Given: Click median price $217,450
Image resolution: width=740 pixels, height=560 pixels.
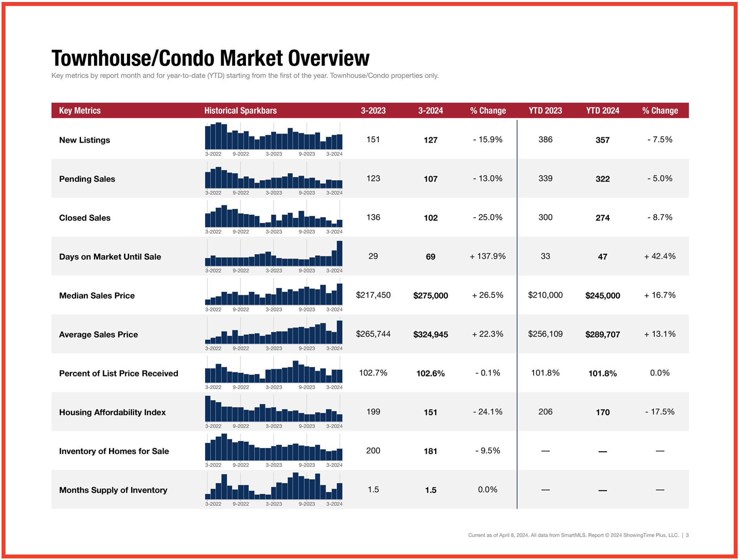Looking at the screenshot, I should point(373,295).
